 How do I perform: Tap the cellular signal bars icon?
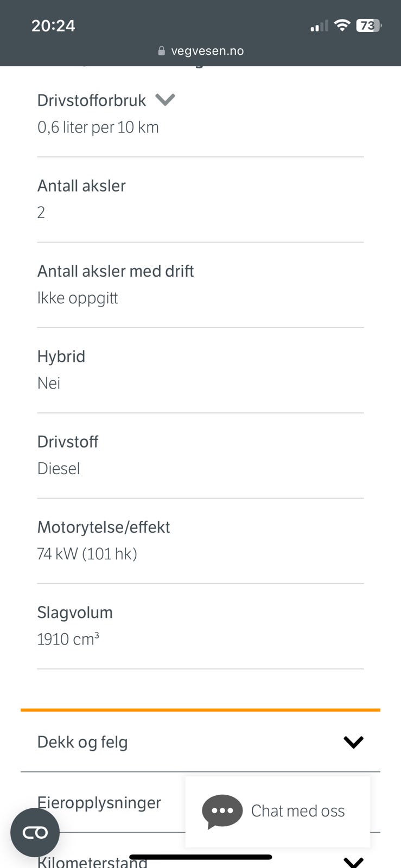click(x=319, y=25)
